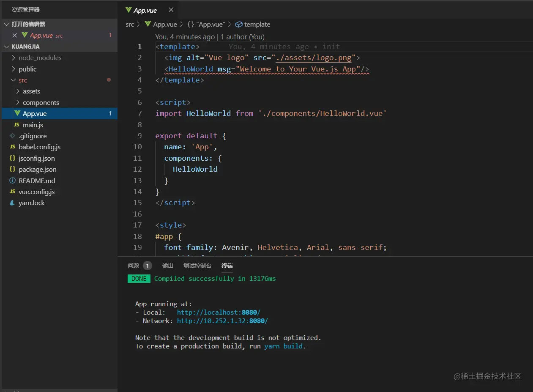Image resolution: width=533 pixels, height=392 pixels.
Task: Click the problems count badge 1
Action: (x=147, y=266)
